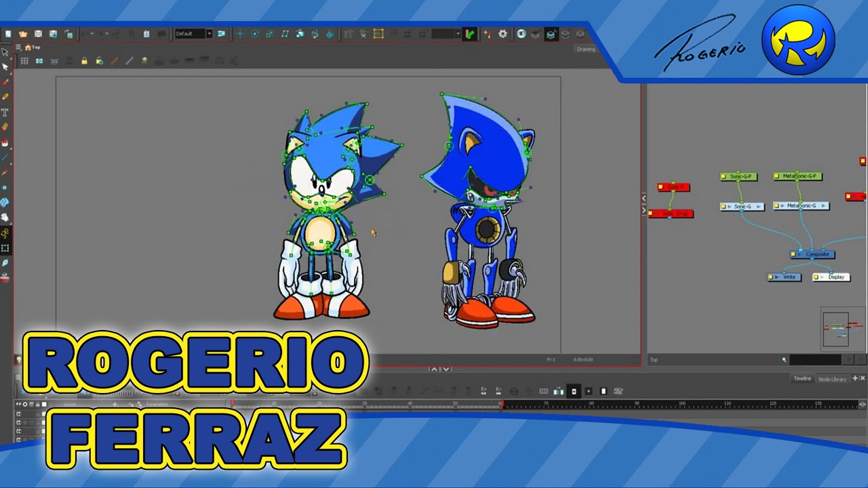The image size is (868, 488).
Task: Click the plus add-view button by Node Library
Action: click(855, 378)
